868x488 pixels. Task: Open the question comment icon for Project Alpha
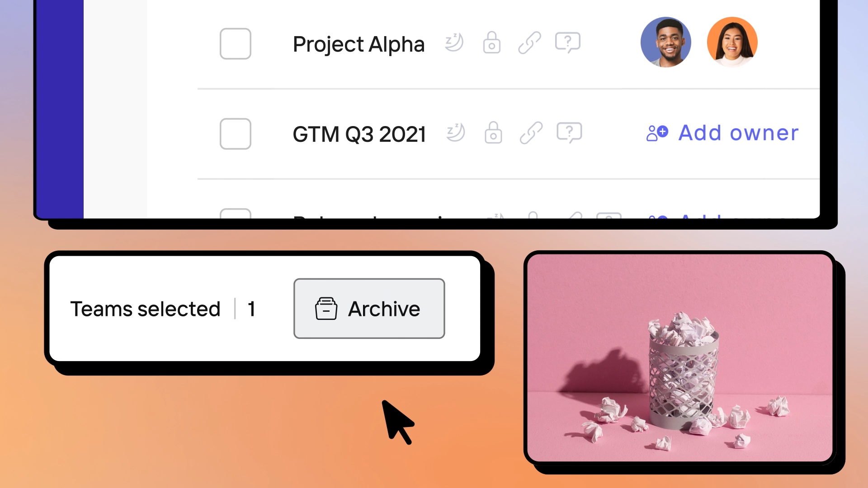click(568, 42)
